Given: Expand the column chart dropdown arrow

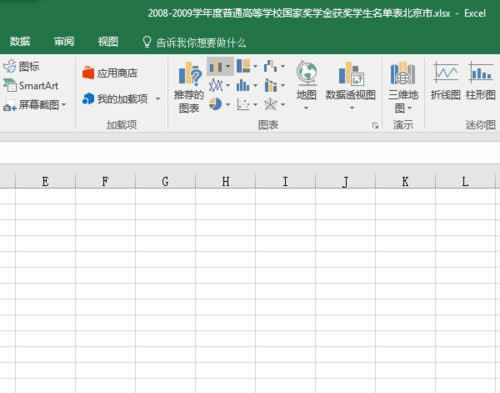Looking at the screenshot, I should click(228, 66).
